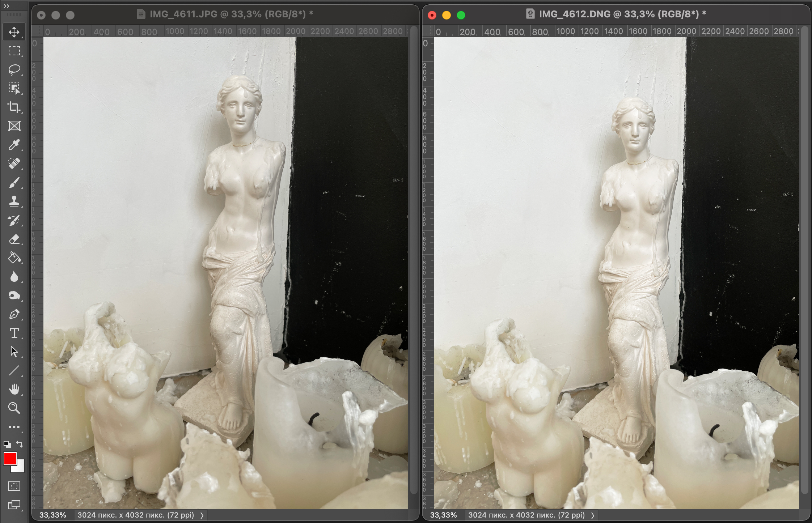The width and height of the screenshot is (812, 523).
Task: Click the horizontal ruler in IMG_4612.DNG window
Action: coord(617,31)
